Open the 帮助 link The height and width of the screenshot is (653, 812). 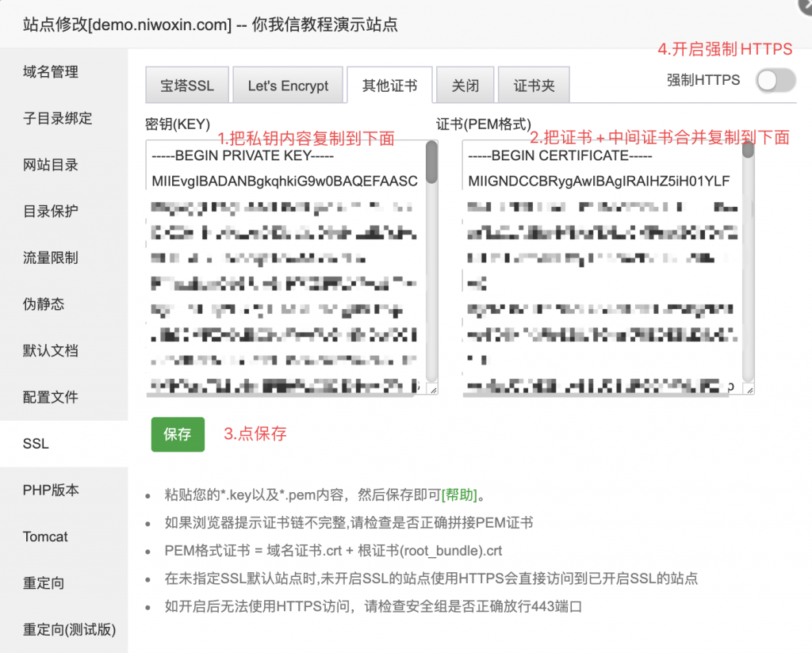pyautogui.click(x=461, y=495)
